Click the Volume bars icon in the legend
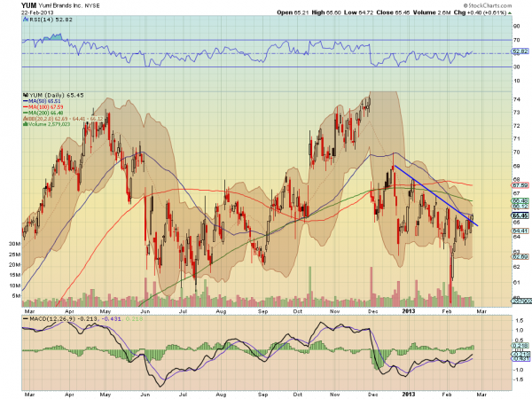Image resolution: width=532 pixels, height=399 pixels. tap(25, 124)
